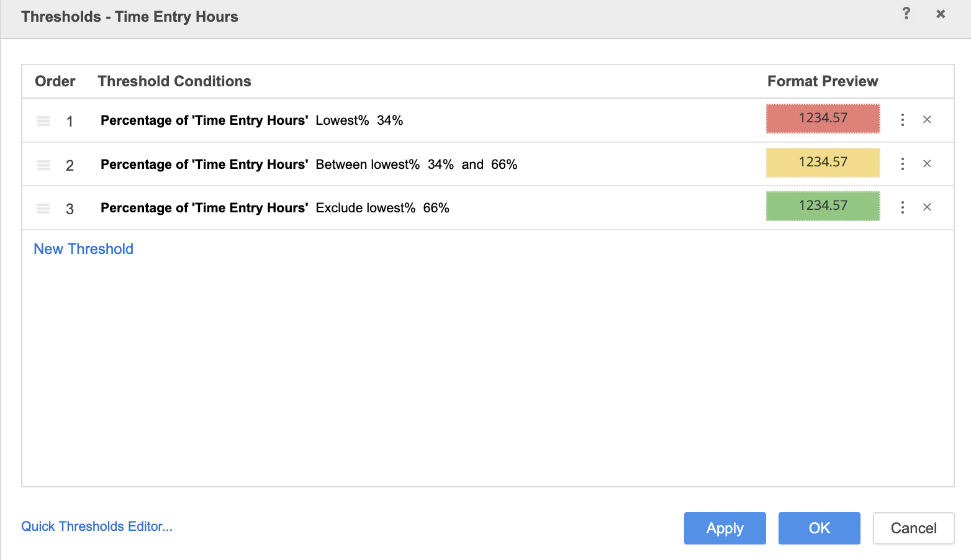This screenshot has width=971, height=560.
Task: Add a New Threshold
Action: [83, 249]
